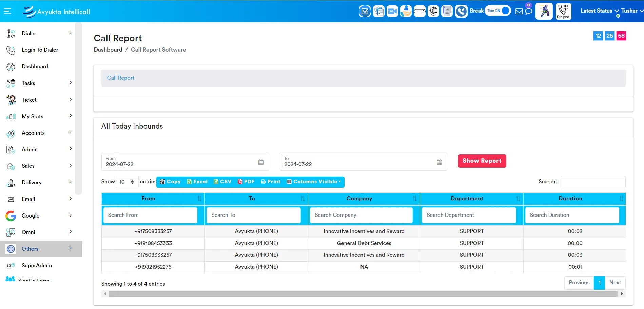This screenshot has height=309, width=644.
Task: Open the Columns Visible dropdown
Action: (314, 182)
